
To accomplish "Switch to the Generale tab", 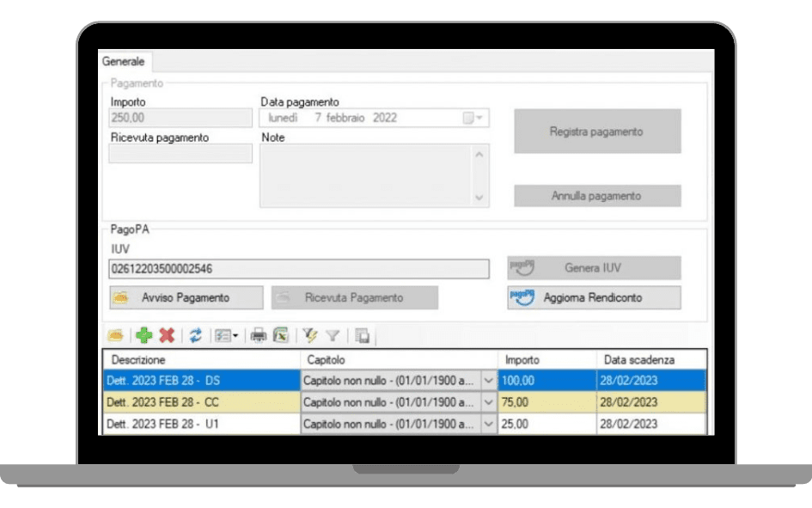I will point(124,61).
